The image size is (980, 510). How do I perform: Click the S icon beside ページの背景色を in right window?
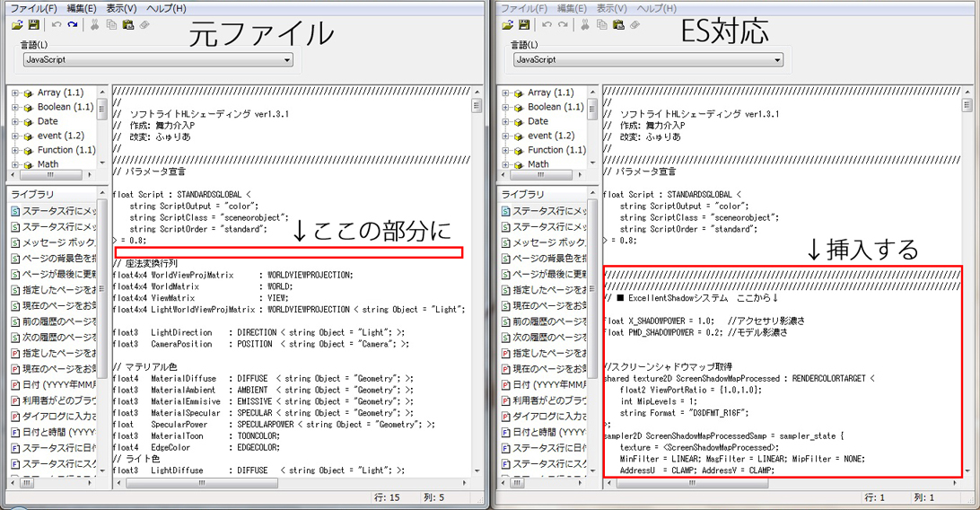click(506, 258)
